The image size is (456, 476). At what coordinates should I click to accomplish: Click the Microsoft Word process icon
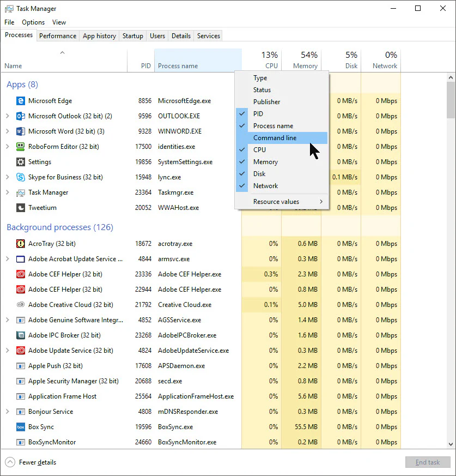[20, 131]
